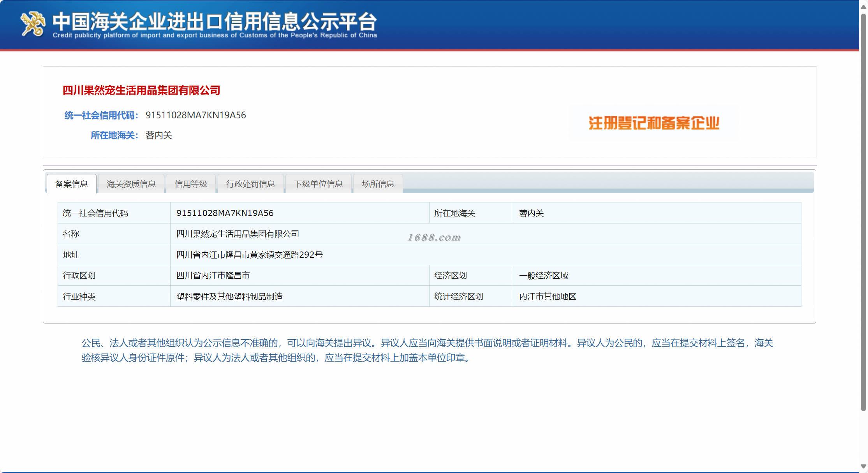The height and width of the screenshot is (473, 868).
Task: Click the 注册登记和备案企业 orange badge
Action: 654,123
